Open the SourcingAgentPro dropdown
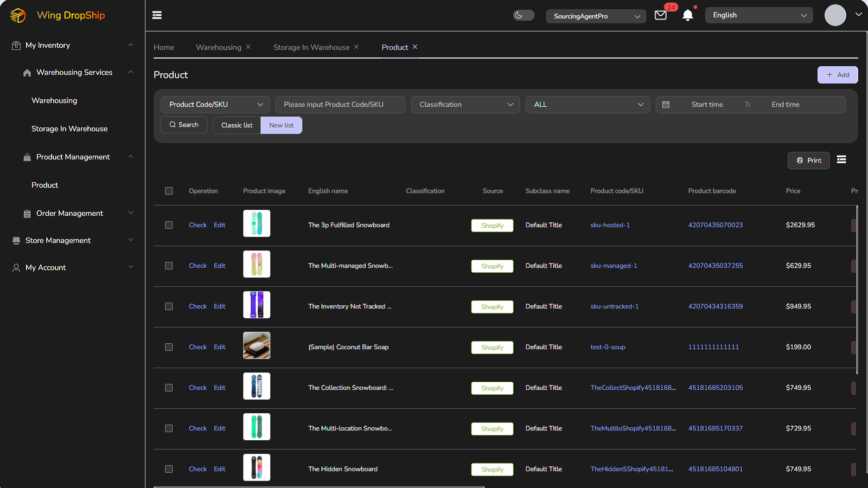Screen dimensions: 868x488 596,16
